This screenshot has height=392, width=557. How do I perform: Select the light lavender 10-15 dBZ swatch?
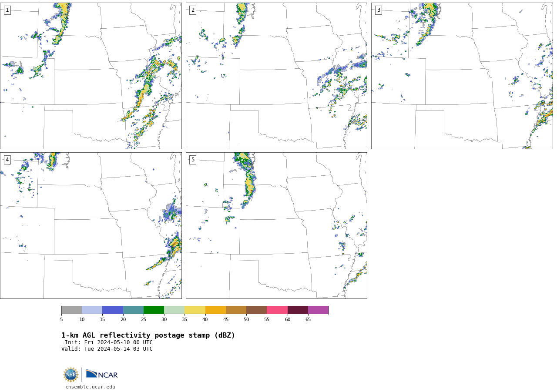coord(92,310)
